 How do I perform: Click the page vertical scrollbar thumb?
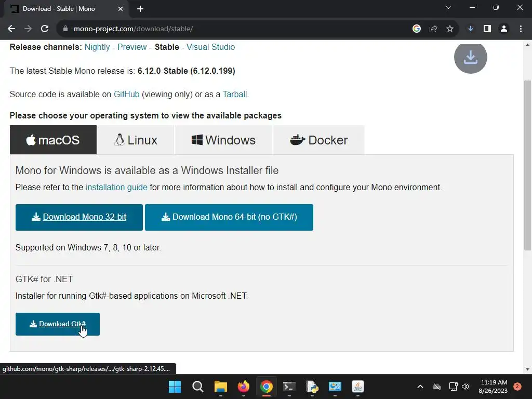coord(527,165)
